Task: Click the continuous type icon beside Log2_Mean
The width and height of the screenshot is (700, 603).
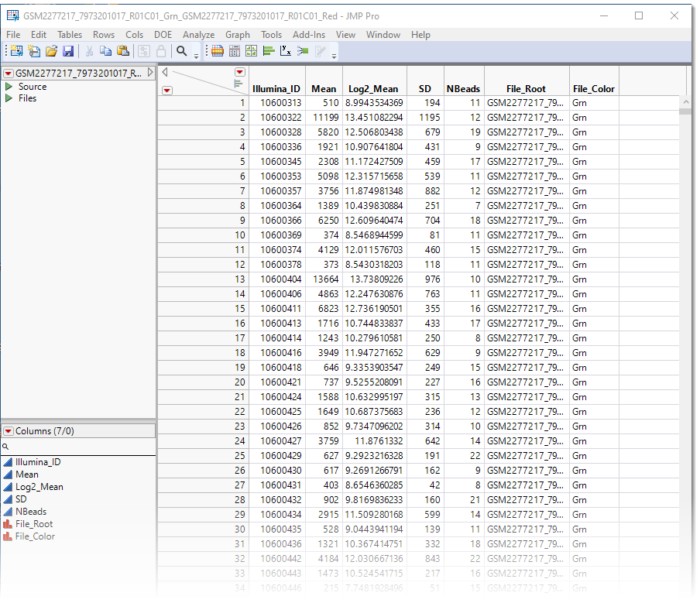Action: [x=8, y=487]
